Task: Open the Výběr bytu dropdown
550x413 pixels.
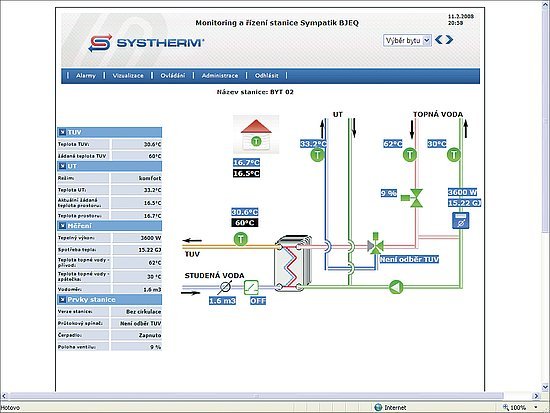Action: 407,41
